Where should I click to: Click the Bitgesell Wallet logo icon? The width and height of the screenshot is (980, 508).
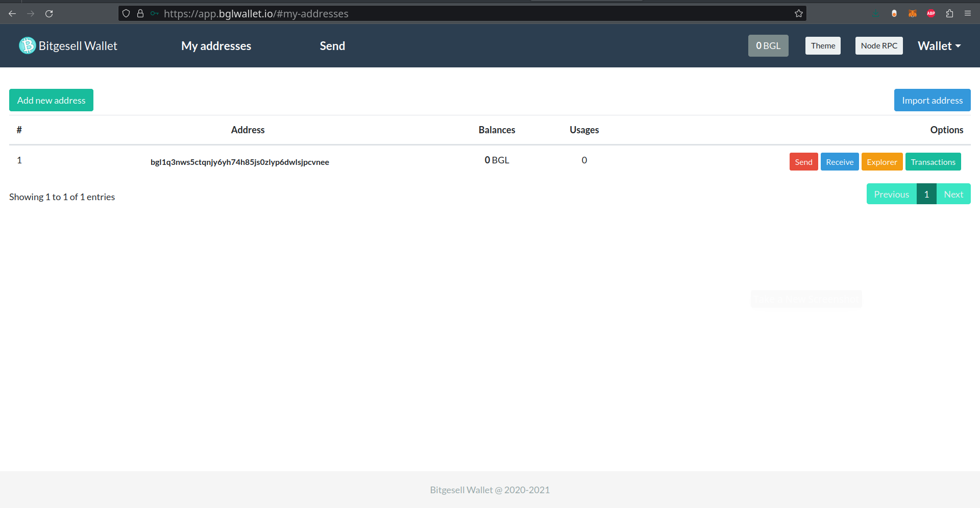tap(28, 45)
